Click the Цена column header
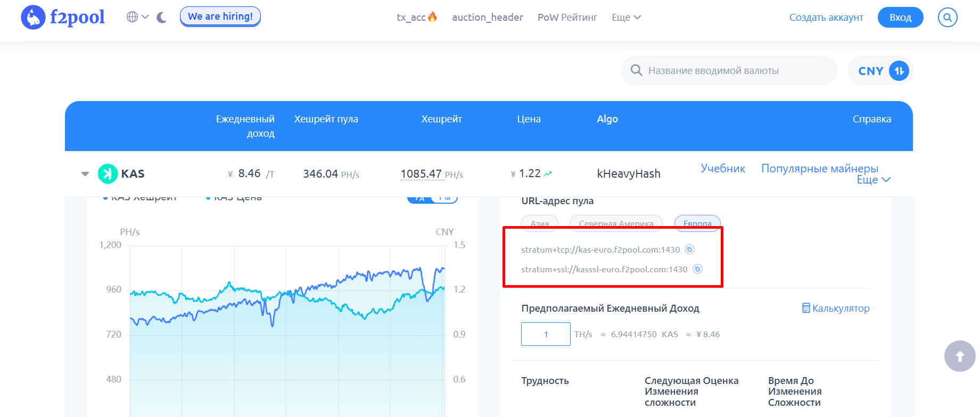This screenshot has height=417, width=980. click(529, 119)
